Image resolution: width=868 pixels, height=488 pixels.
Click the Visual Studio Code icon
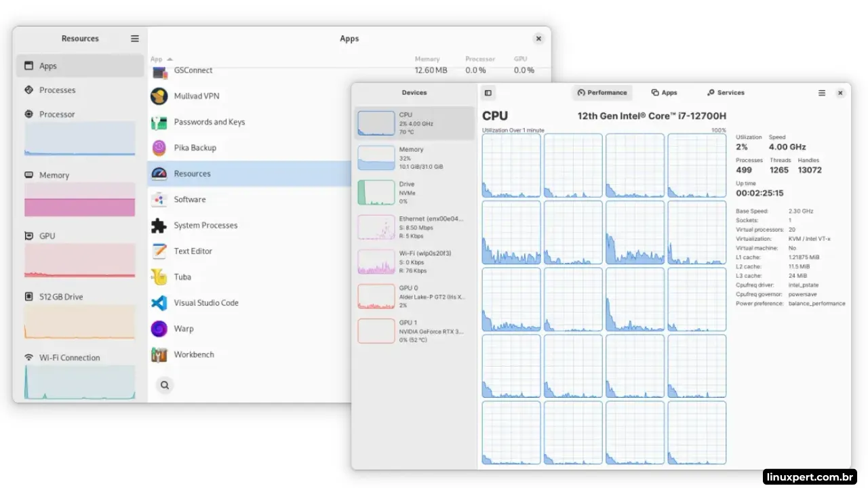159,303
